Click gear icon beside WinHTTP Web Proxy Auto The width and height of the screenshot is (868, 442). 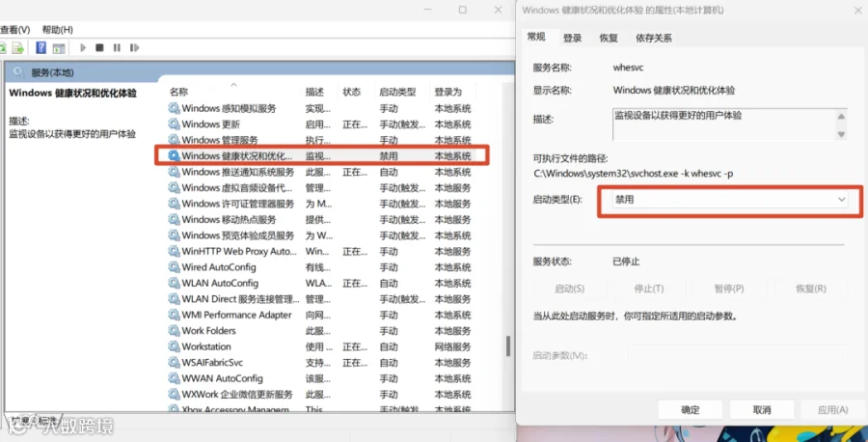[x=174, y=252]
